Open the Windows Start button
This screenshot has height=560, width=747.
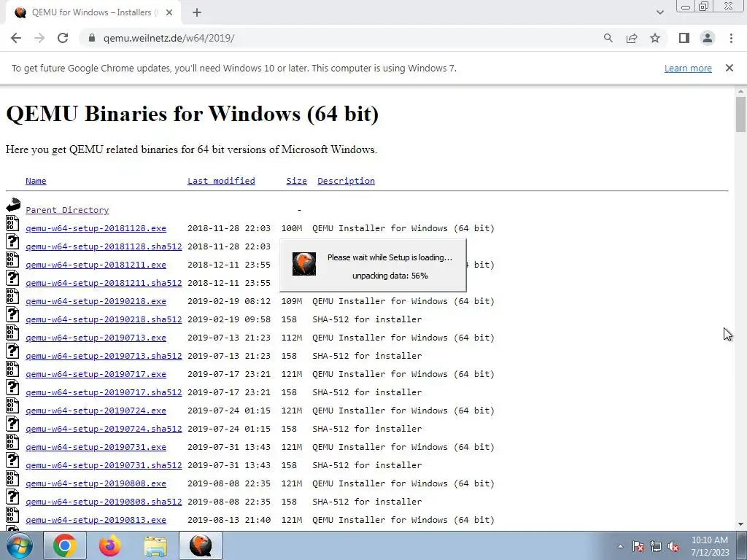coord(20,545)
